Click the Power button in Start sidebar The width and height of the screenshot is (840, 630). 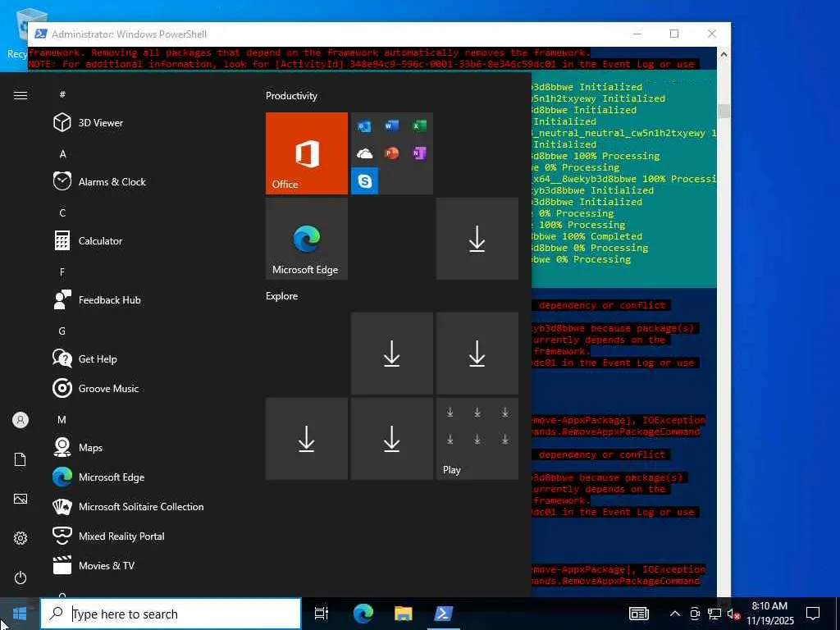point(21,577)
